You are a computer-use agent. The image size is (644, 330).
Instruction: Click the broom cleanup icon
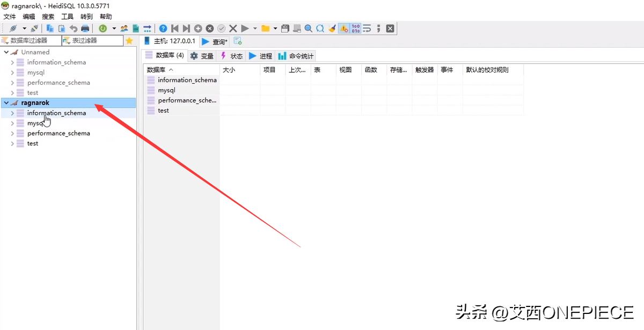332,28
